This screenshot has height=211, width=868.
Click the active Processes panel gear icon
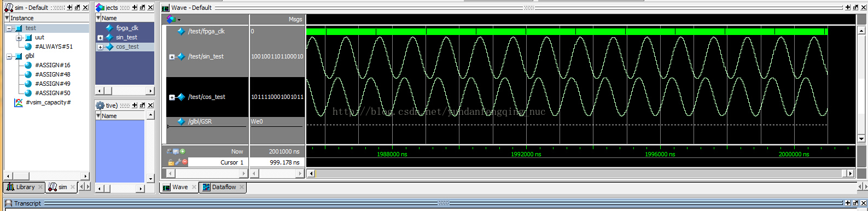100,106
